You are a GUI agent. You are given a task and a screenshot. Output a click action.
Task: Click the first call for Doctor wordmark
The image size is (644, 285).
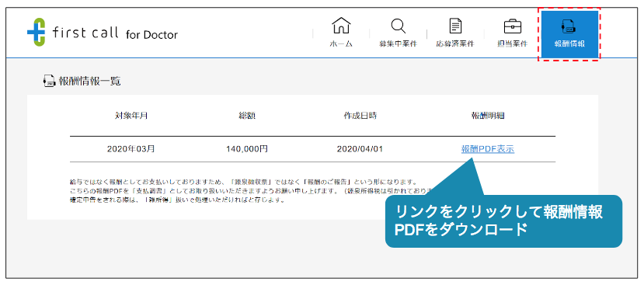click(115, 33)
